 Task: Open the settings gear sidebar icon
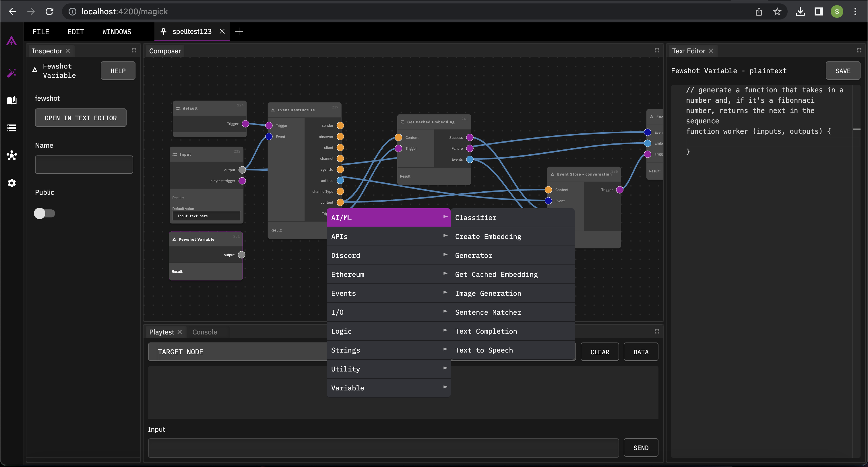pyautogui.click(x=12, y=183)
